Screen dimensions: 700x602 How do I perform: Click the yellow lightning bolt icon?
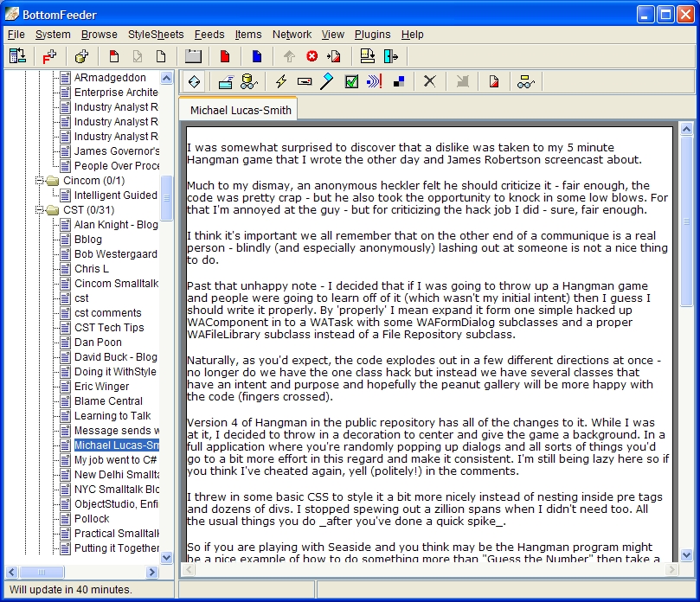(281, 81)
